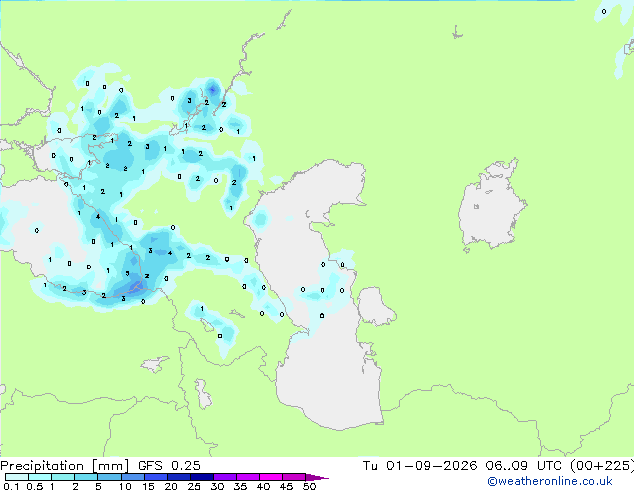Click the darkest blue precipitation peak near the top
Viewport: 634px width, 490px height.
(x=213, y=89)
